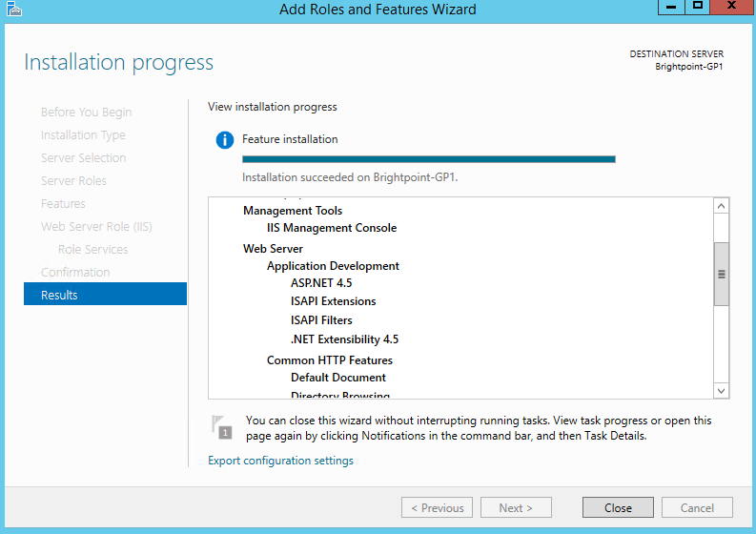Click the notification flag icon

point(220,426)
